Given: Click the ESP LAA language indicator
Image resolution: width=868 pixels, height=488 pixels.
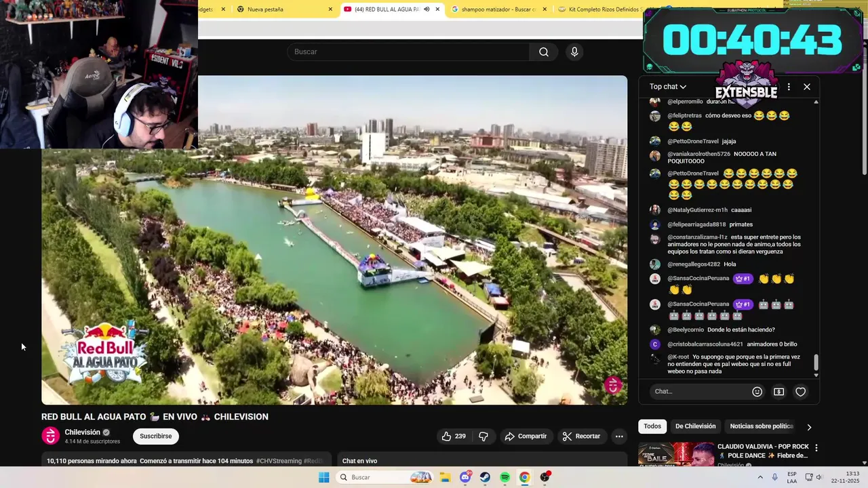Looking at the screenshot, I should click(x=791, y=477).
